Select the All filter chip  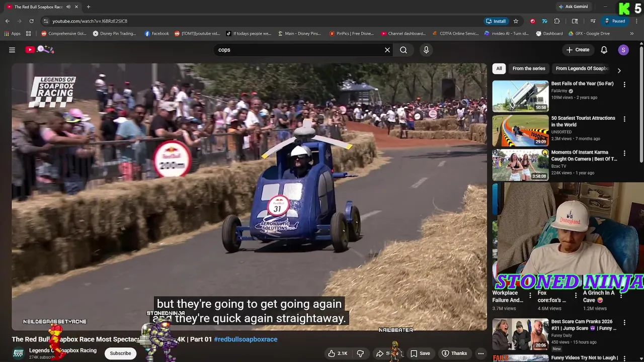(x=499, y=68)
